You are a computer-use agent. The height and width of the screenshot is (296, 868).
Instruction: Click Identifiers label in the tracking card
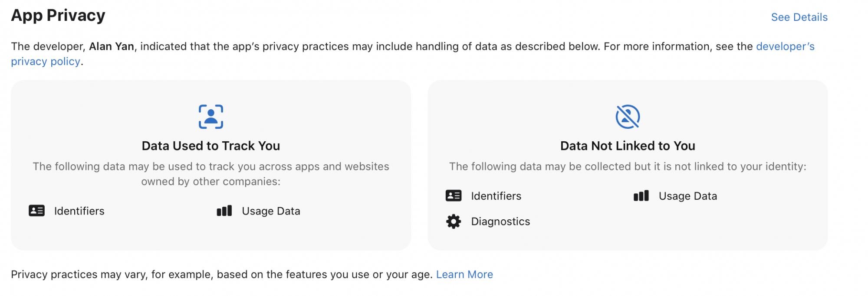pos(79,211)
